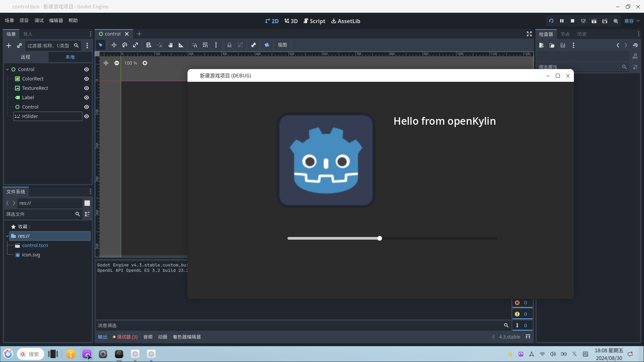644x362 pixels.
Task: Hide the Label node
Action: click(x=87, y=98)
